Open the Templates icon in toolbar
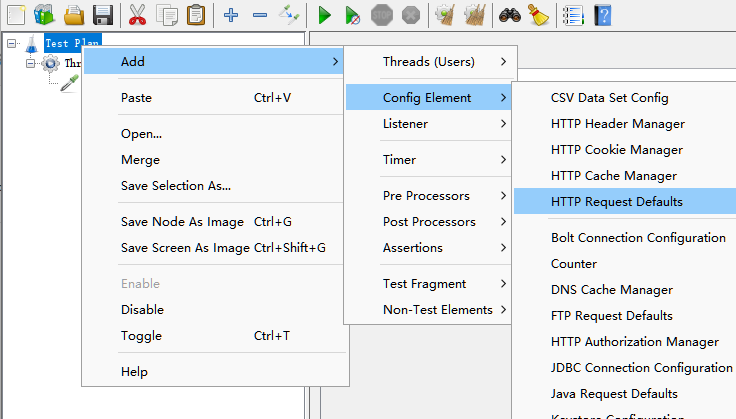This screenshot has width=736, height=419. 44,15
